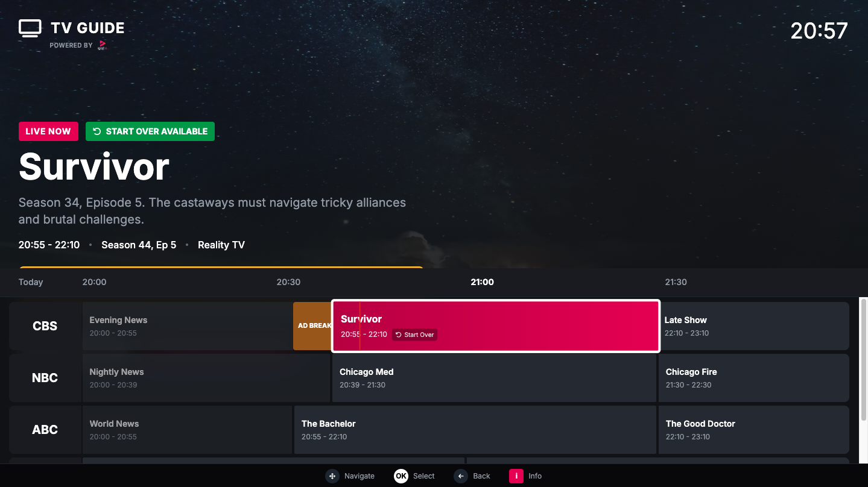Select the Survivor program on CBS
This screenshot has width=868, height=487.
(x=496, y=326)
